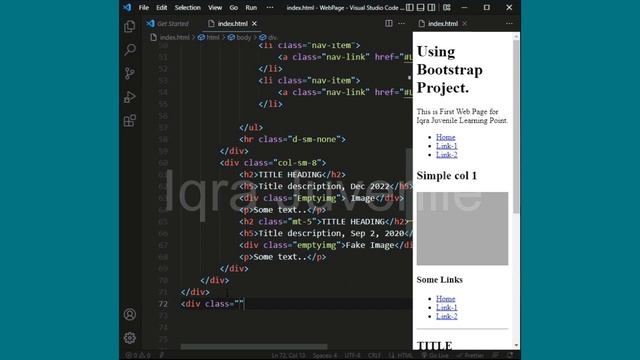Expand hidden menu bar items ellipsis
Viewport: 640px width, 360px height.
pyautogui.click(x=270, y=7)
